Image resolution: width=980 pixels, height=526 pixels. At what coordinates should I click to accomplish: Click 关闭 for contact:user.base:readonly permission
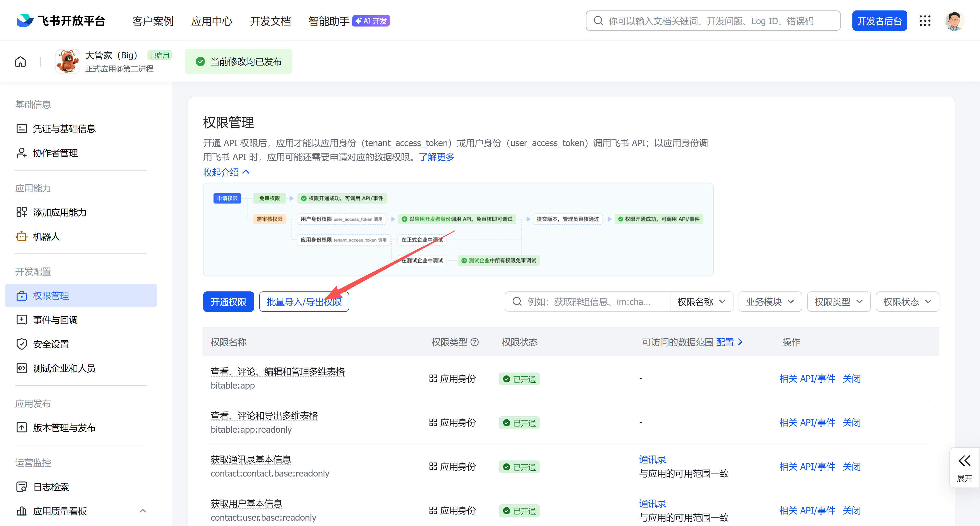pyautogui.click(x=851, y=510)
